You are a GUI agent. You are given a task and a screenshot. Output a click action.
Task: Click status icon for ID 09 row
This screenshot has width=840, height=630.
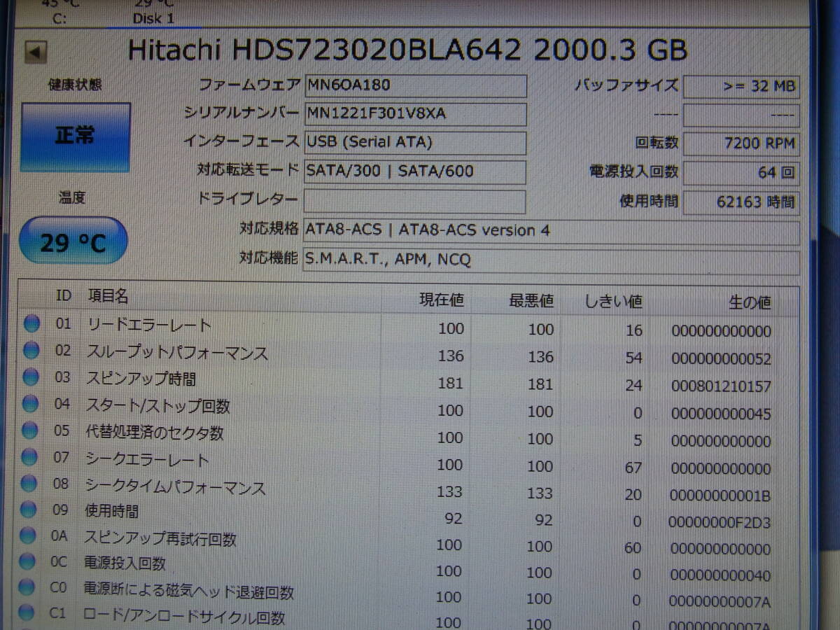[29, 510]
